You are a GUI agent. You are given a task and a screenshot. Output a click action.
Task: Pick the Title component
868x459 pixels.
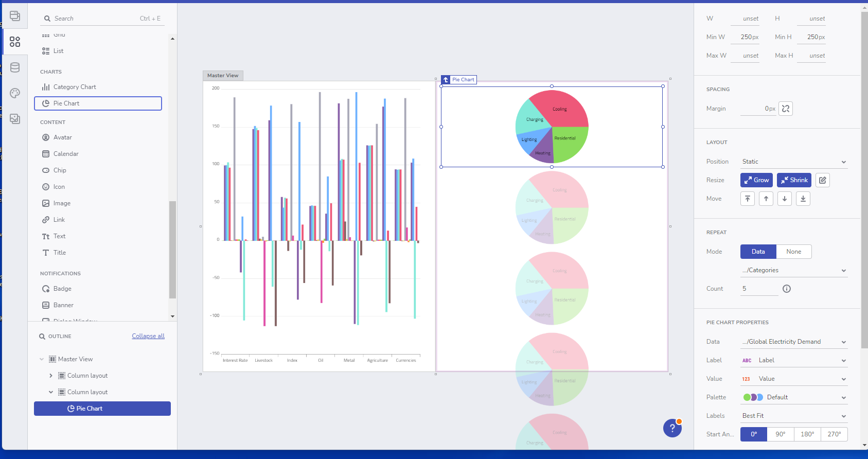pyautogui.click(x=98, y=253)
